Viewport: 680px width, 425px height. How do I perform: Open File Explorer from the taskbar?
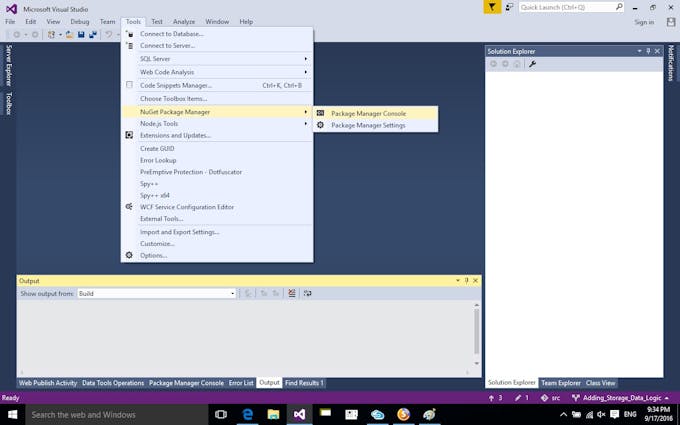point(273,415)
